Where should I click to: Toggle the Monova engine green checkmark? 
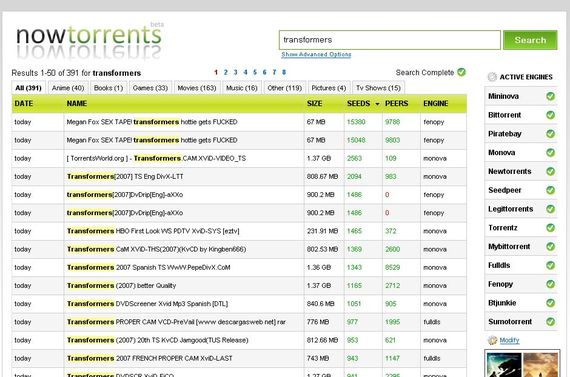point(550,152)
